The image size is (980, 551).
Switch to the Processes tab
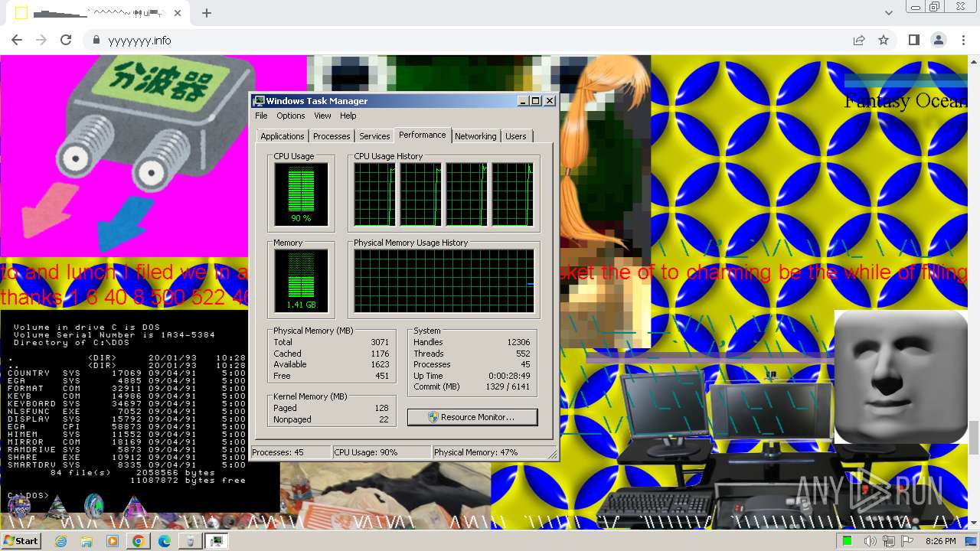click(332, 136)
